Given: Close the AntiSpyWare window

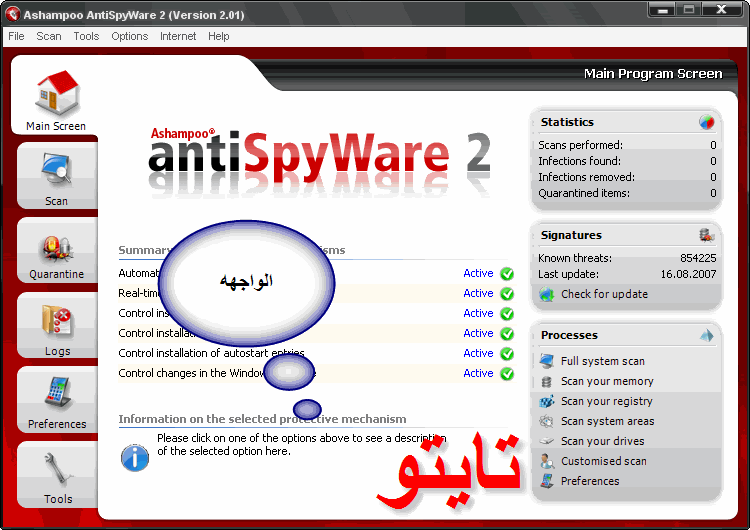Looking at the screenshot, I should (722, 10).
